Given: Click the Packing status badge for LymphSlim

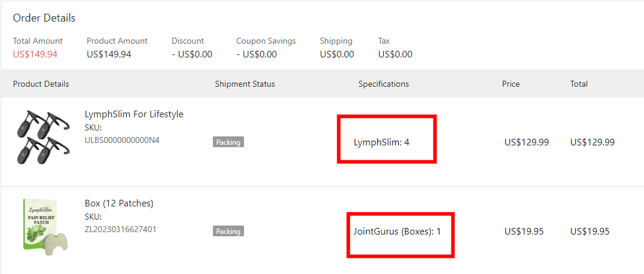Looking at the screenshot, I should coord(228,142).
